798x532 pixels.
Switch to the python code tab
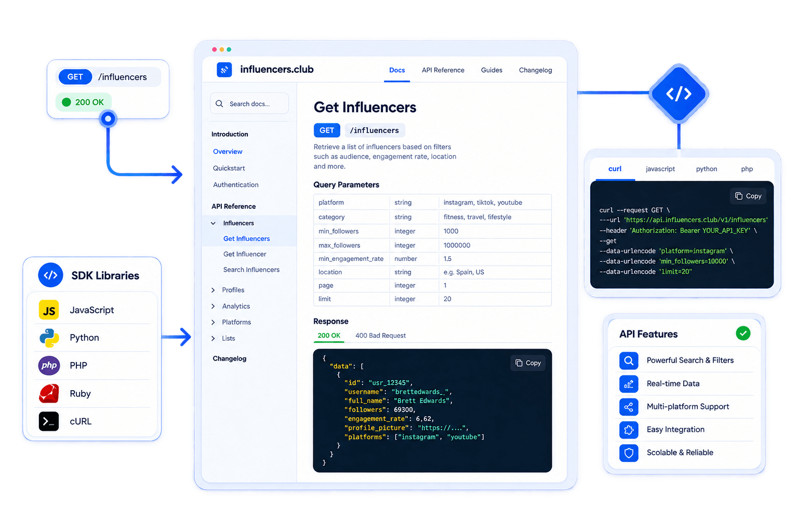click(707, 169)
